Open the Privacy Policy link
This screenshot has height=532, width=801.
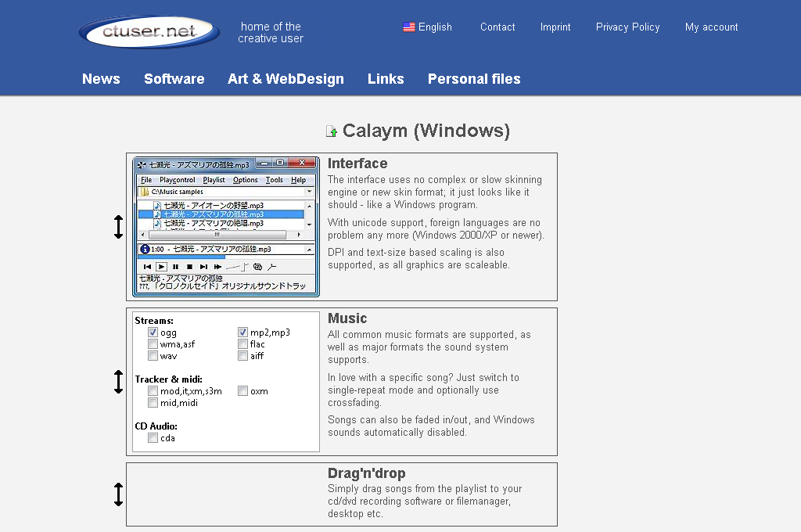tap(627, 27)
